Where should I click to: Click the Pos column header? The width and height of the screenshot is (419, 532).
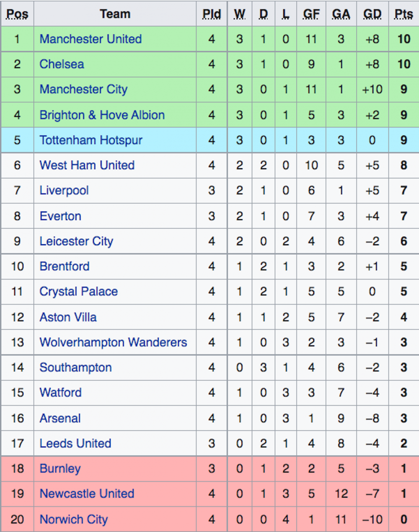pos(17,14)
